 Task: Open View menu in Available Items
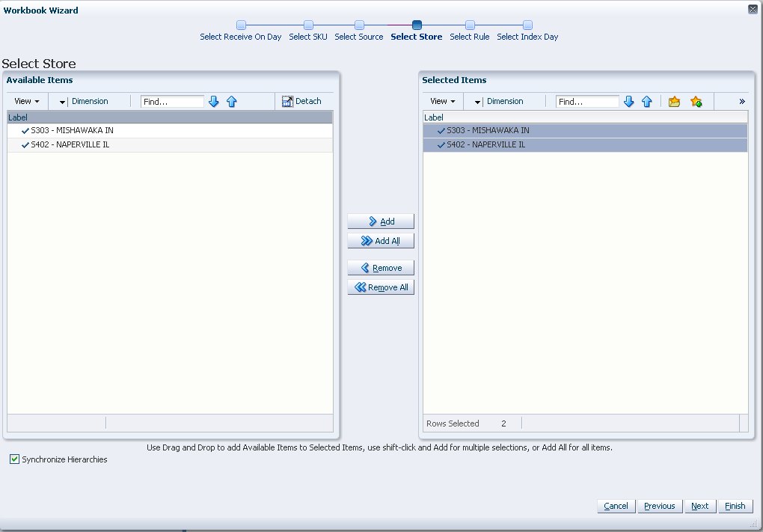(x=27, y=101)
